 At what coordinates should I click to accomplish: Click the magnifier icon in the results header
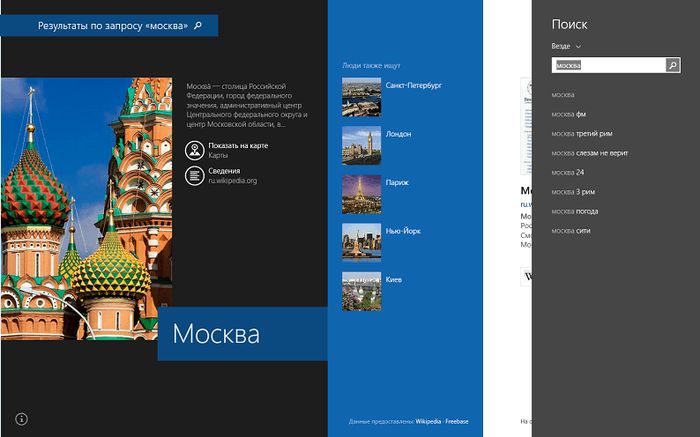pos(198,25)
